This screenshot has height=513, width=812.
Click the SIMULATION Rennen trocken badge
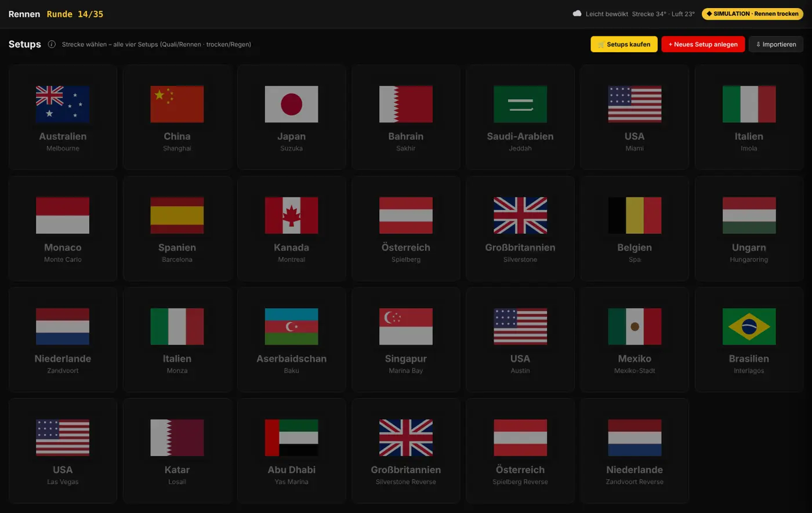[752, 14]
